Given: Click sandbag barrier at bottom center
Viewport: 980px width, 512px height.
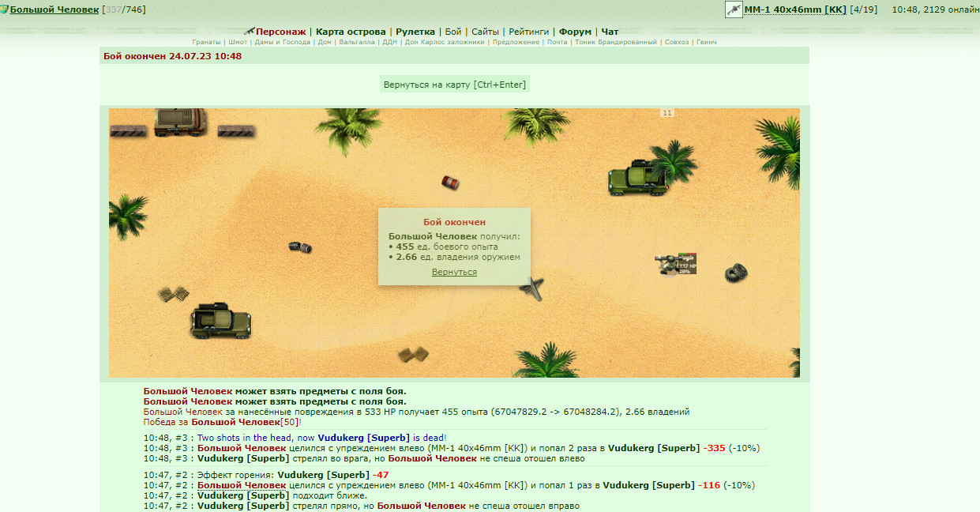Looking at the screenshot, I should [413, 355].
